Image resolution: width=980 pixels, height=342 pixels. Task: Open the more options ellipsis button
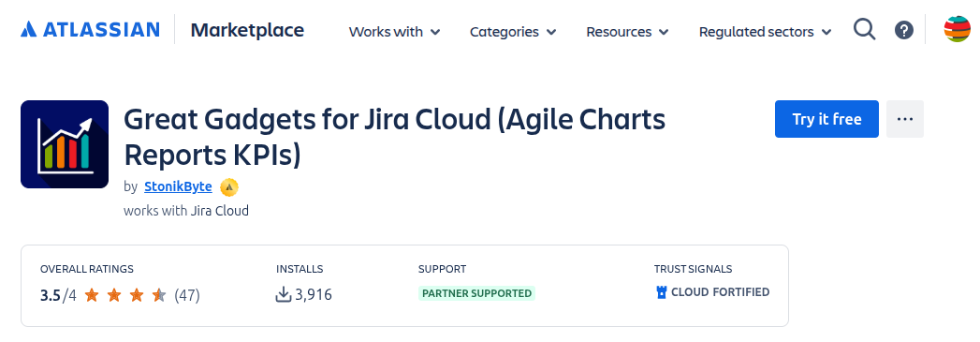coord(905,119)
